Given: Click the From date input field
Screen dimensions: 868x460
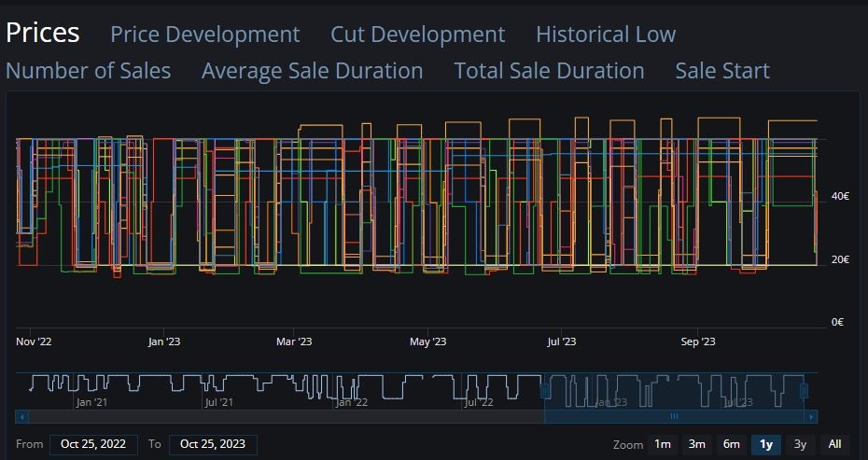Looking at the screenshot, I should click(x=93, y=444).
